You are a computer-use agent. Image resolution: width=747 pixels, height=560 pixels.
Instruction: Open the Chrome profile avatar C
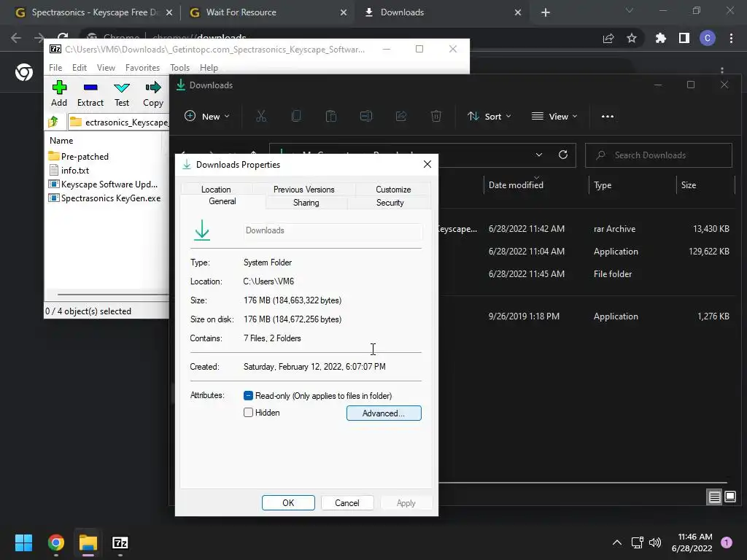[708, 38]
